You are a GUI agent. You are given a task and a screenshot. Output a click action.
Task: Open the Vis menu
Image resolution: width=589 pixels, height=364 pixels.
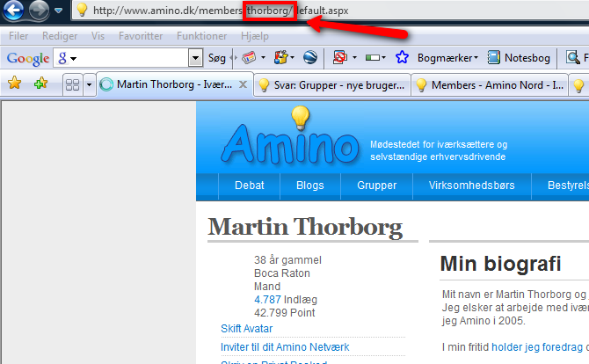click(x=98, y=36)
